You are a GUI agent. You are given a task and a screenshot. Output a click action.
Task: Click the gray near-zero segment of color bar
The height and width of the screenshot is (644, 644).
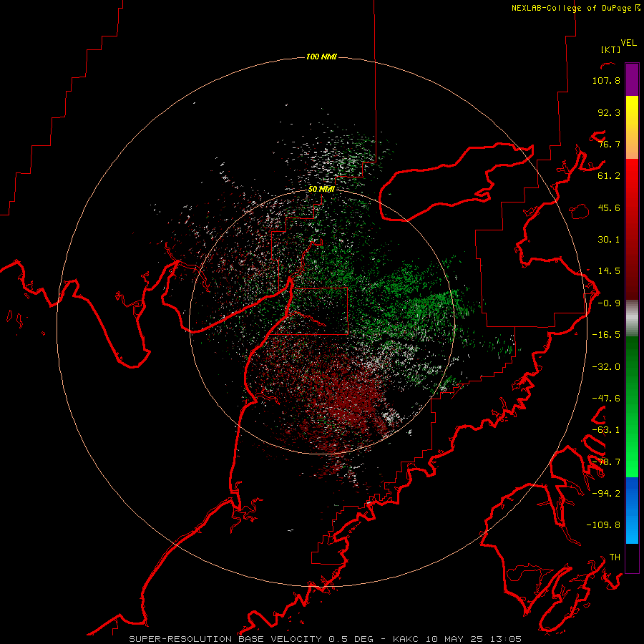pyautogui.click(x=632, y=318)
